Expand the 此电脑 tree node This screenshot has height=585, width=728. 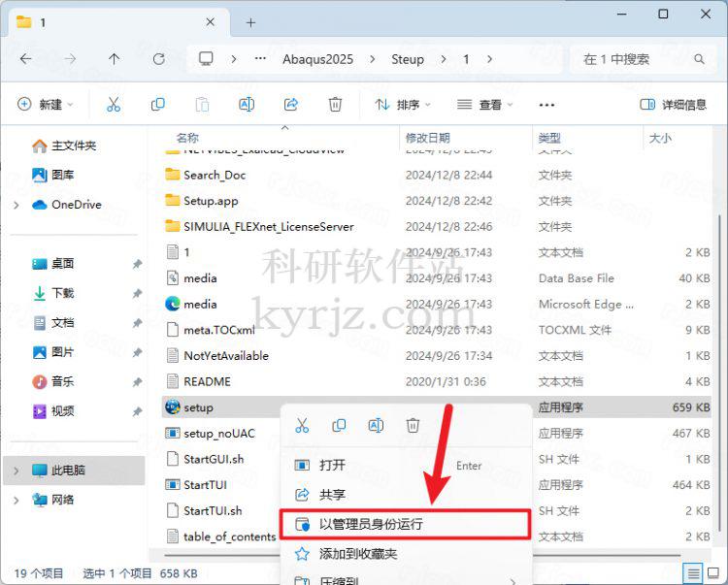click(x=17, y=471)
